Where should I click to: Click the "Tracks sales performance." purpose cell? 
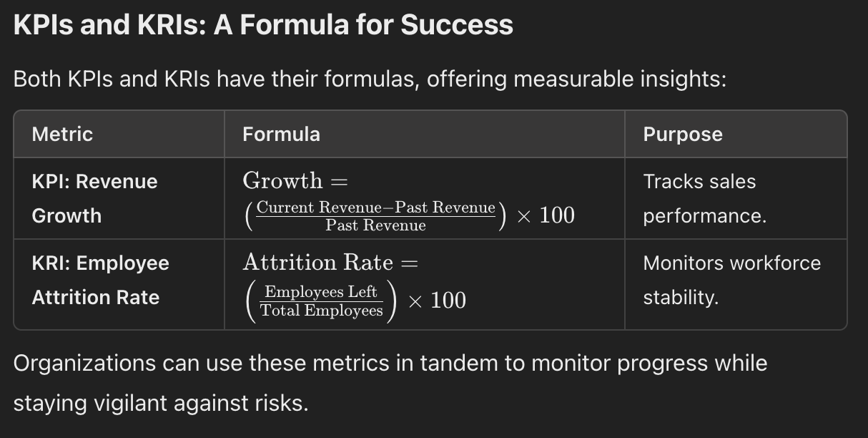(704, 198)
